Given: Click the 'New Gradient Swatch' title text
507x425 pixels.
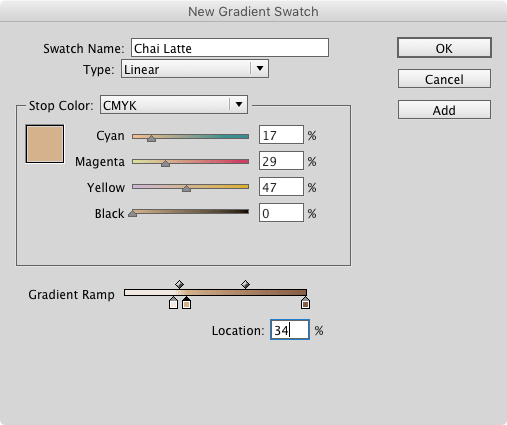Looking at the screenshot, I should tap(253, 12).
